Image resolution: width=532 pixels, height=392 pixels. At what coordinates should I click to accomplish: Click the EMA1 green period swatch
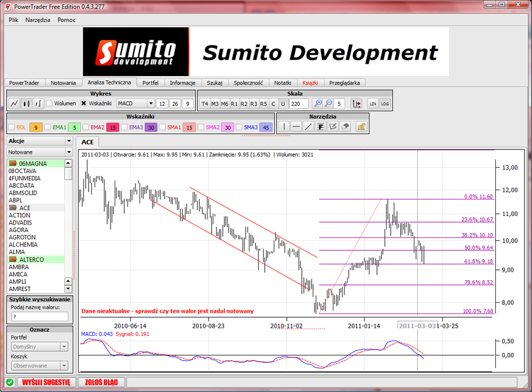point(74,128)
